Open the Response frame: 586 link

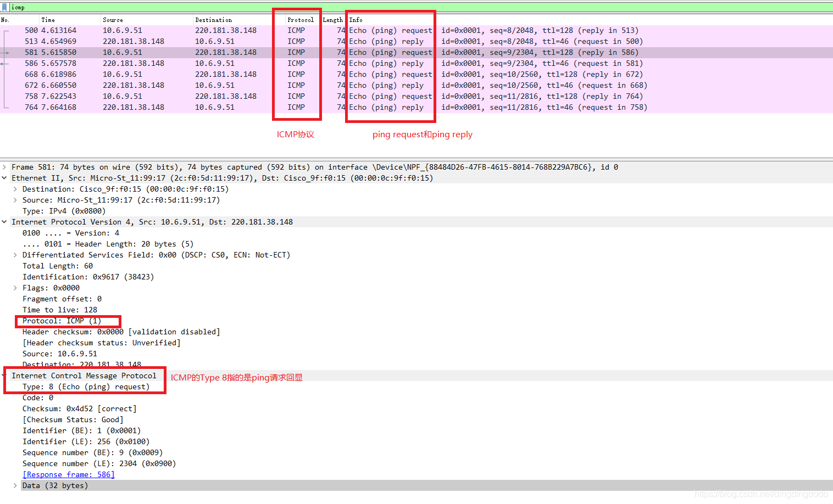click(69, 474)
